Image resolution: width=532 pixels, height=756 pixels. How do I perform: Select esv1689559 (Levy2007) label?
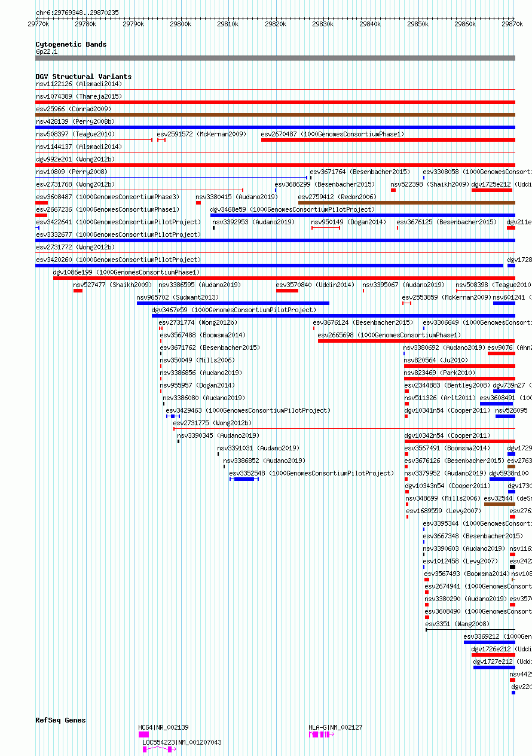tap(444, 511)
